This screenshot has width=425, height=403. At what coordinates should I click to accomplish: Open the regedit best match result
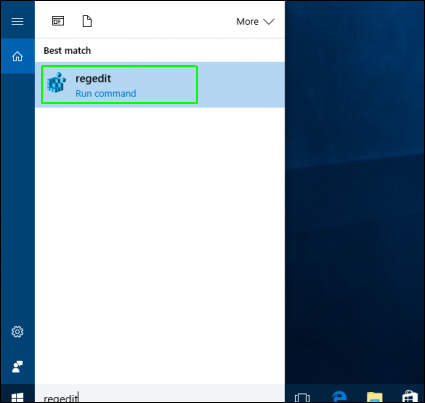[x=160, y=85]
